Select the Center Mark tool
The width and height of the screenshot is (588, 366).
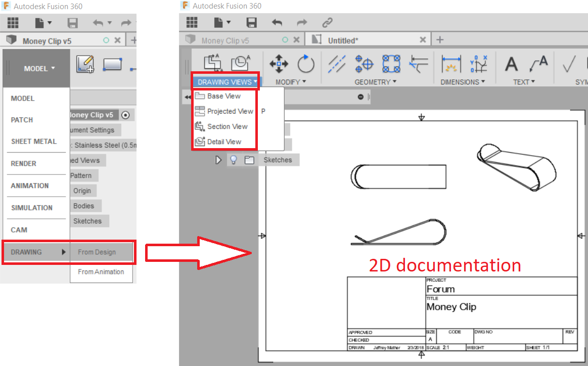(x=364, y=64)
